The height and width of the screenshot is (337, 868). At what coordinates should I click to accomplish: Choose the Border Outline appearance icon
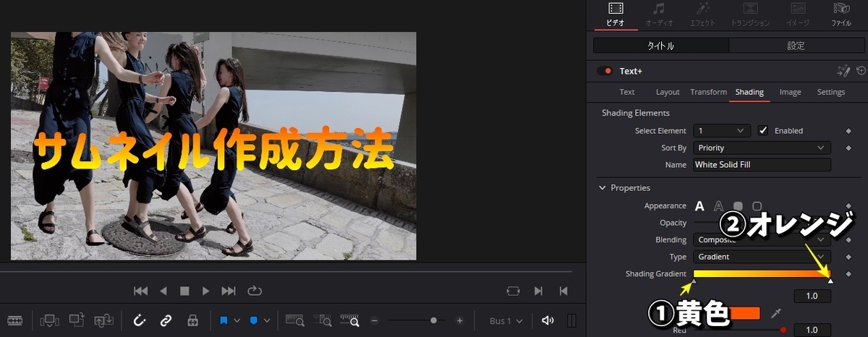(x=757, y=206)
